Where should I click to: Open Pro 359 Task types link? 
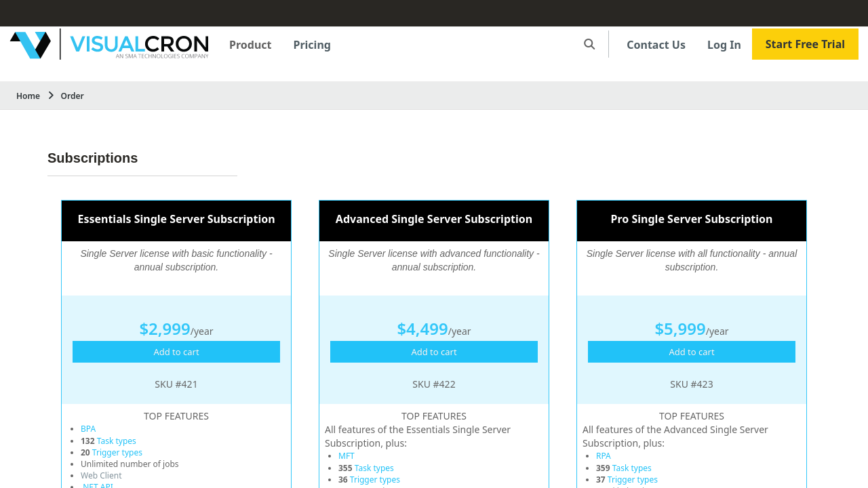(632, 468)
